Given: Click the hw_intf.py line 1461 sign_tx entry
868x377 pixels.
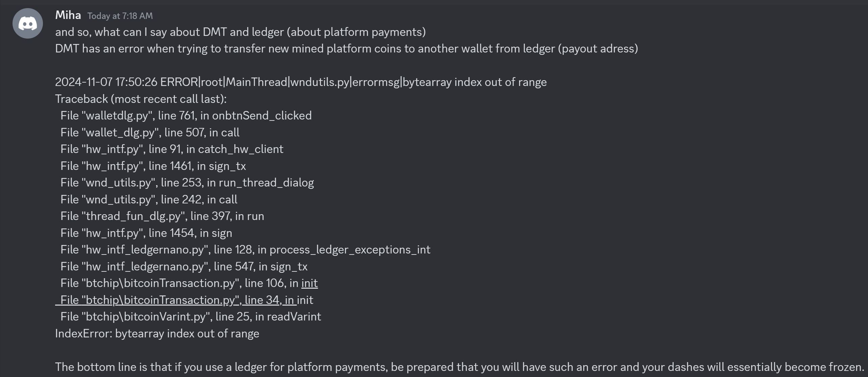Looking at the screenshot, I should [x=153, y=166].
